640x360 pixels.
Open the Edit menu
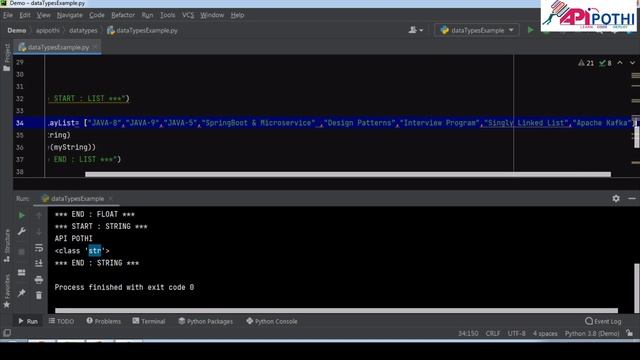click(24, 15)
